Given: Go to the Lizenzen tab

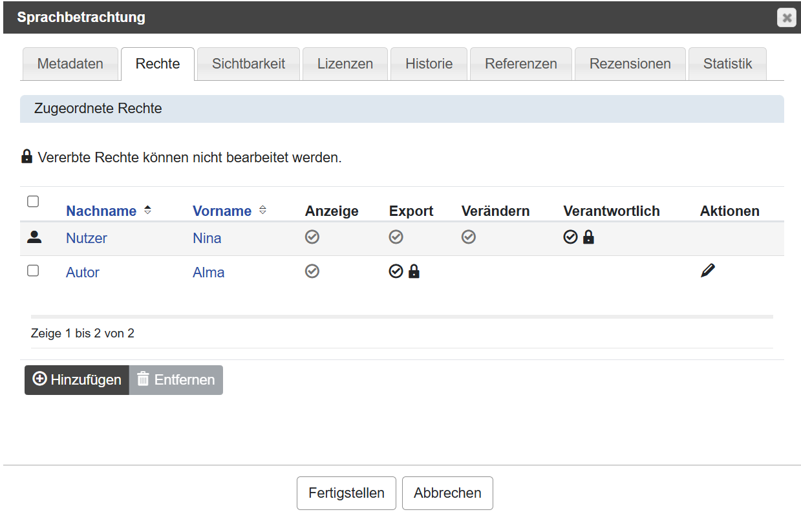Looking at the screenshot, I should click(345, 64).
